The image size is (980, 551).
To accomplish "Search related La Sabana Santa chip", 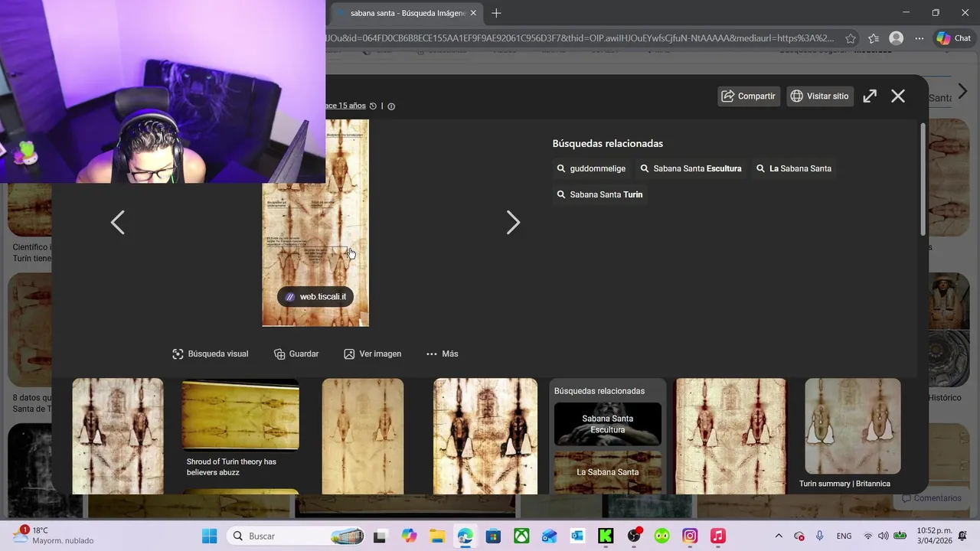I will 793,168.
